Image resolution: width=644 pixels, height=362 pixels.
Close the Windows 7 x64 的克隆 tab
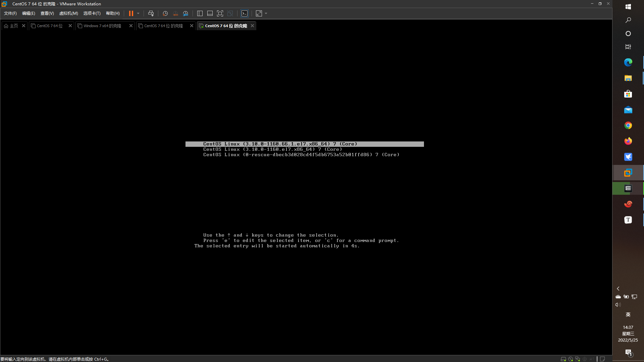(x=131, y=26)
